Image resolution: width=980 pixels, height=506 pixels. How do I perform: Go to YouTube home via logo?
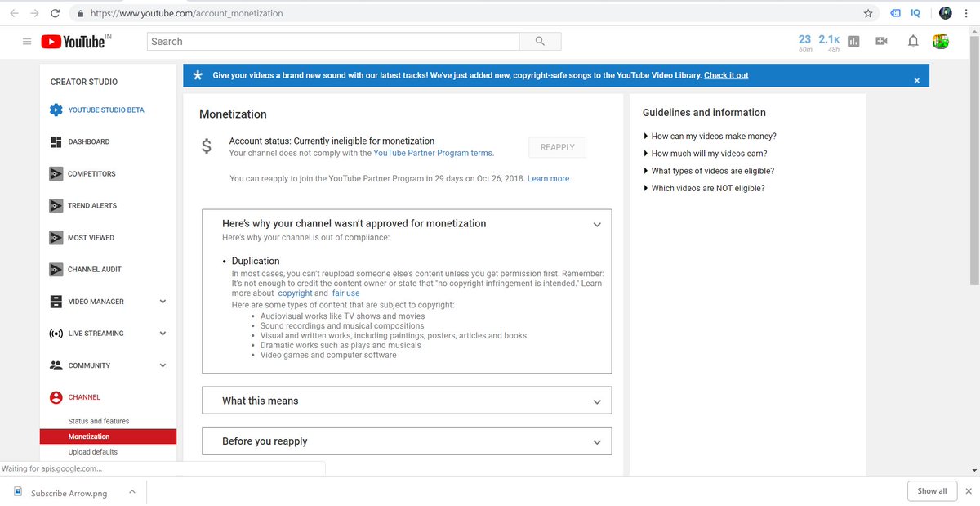coord(75,41)
